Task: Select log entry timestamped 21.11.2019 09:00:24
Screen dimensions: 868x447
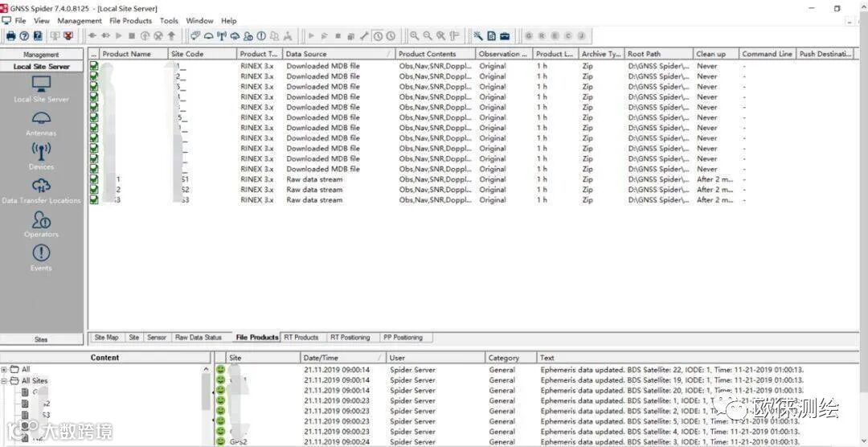Action: [537, 441]
